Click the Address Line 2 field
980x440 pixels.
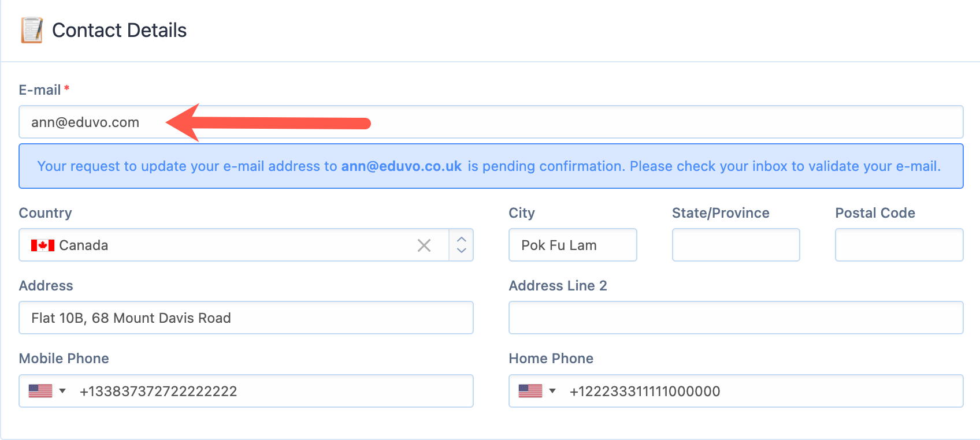(736, 318)
